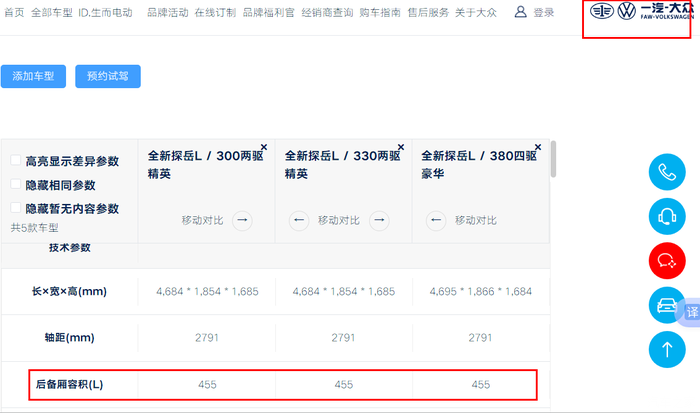Image resolution: width=700 pixels, height=413 pixels.
Task: Click the phone call floating icon
Action: [x=665, y=172]
